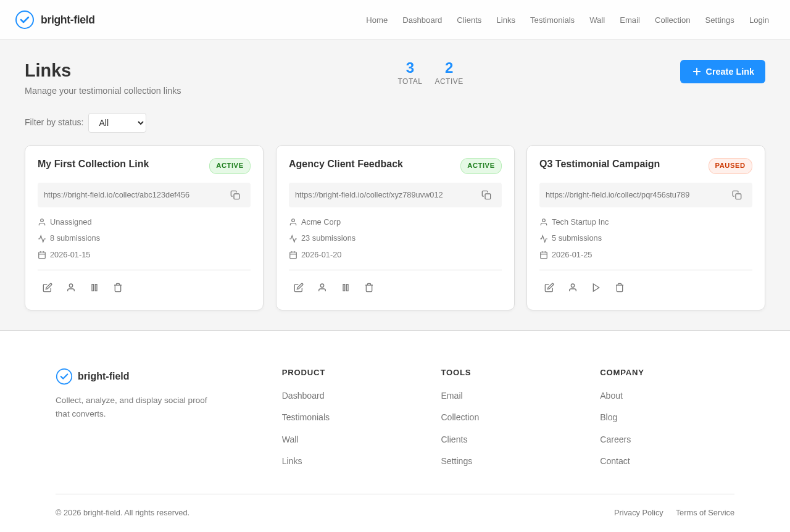
Task: Click the xyz789uvw012 collection URL field
Action: point(395,195)
